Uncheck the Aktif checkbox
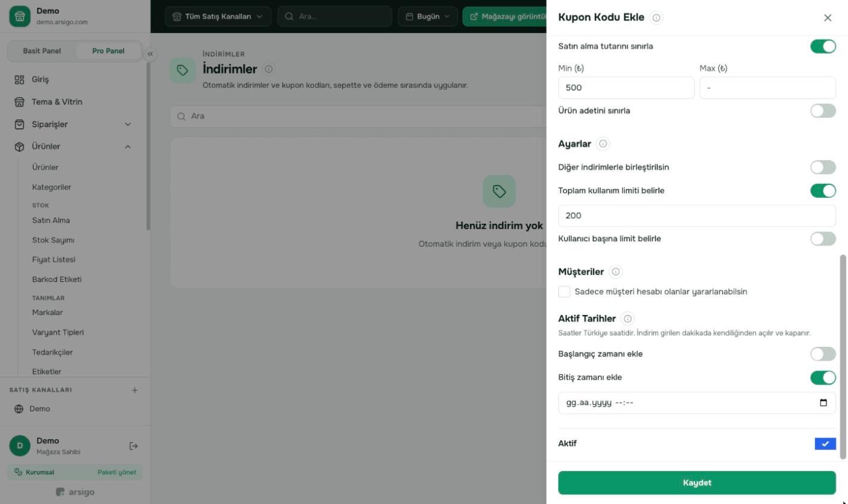Screen dimensions: 848x504 [825, 443]
